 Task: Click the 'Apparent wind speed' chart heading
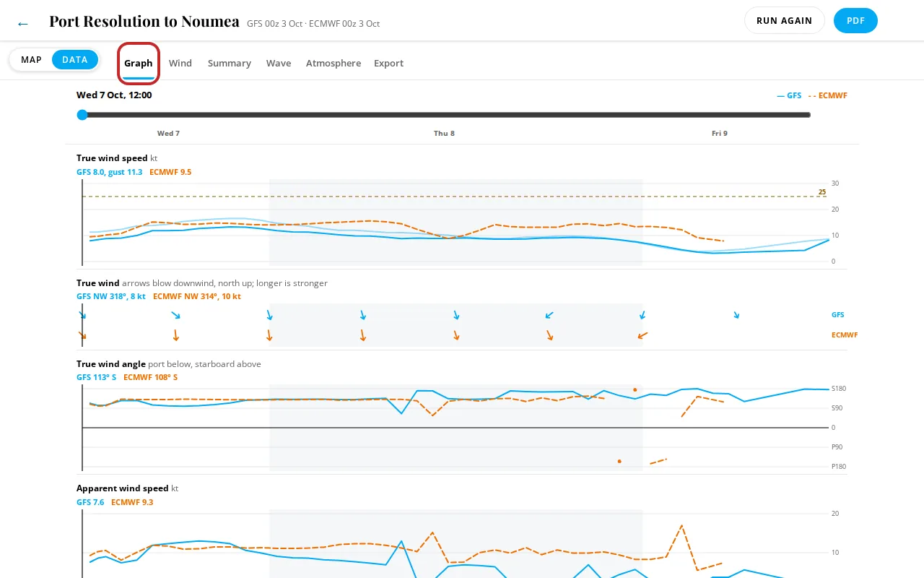(x=122, y=488)
